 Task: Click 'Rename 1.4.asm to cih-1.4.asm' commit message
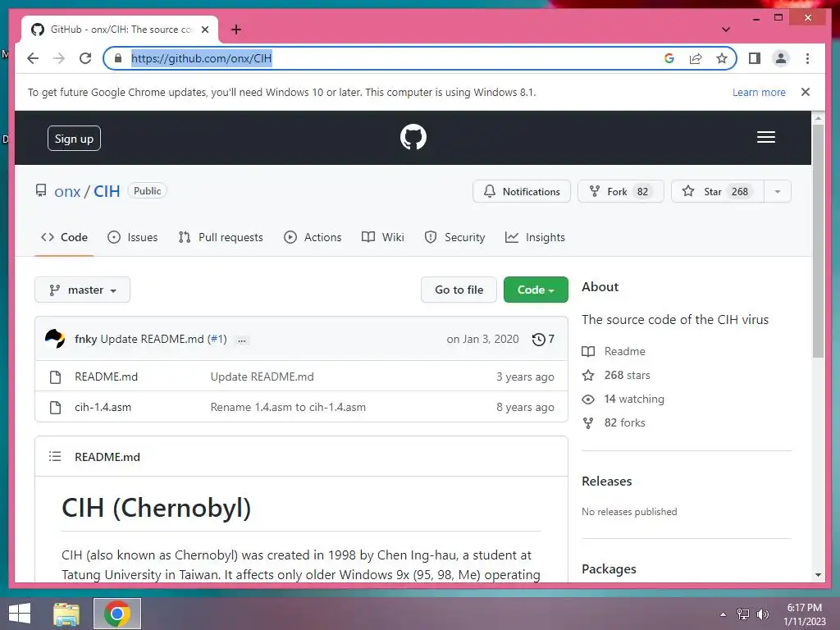pos(288,407)
